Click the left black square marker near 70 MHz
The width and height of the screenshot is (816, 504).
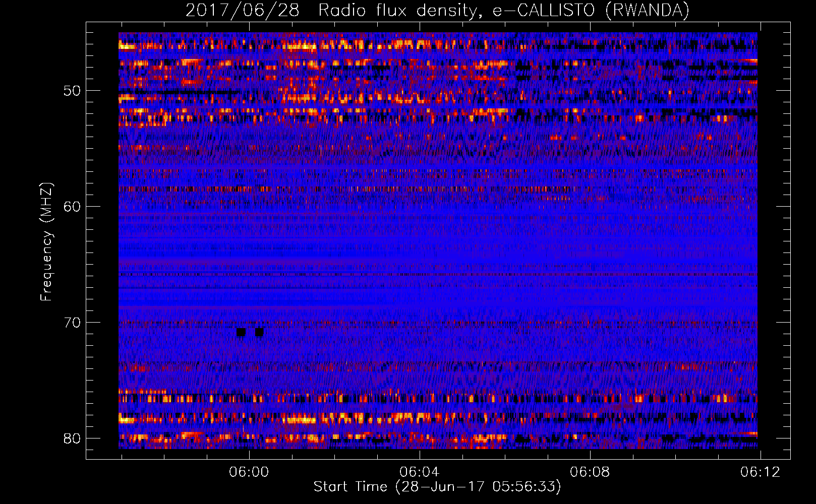click(241, 332)
